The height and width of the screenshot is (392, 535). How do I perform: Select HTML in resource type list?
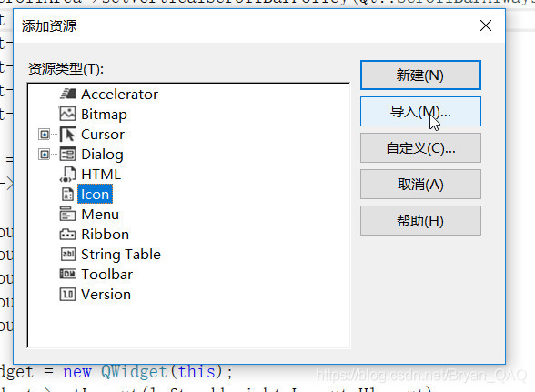(x=101, y=175)
